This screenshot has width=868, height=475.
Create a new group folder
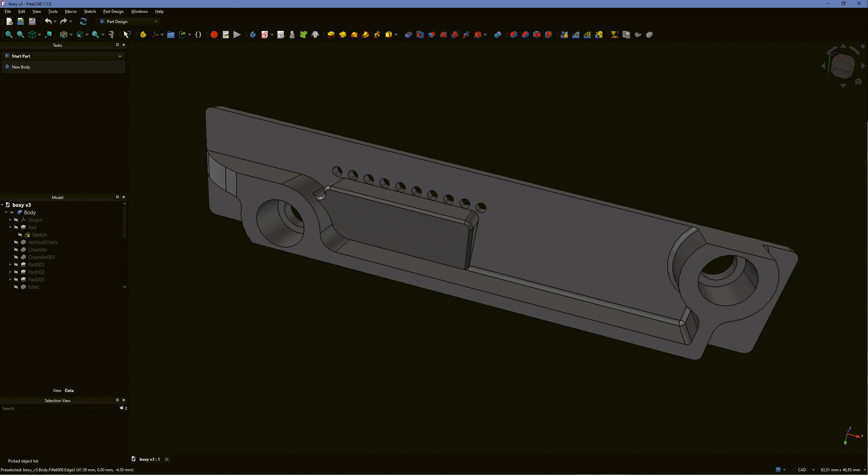coord(171,35)
